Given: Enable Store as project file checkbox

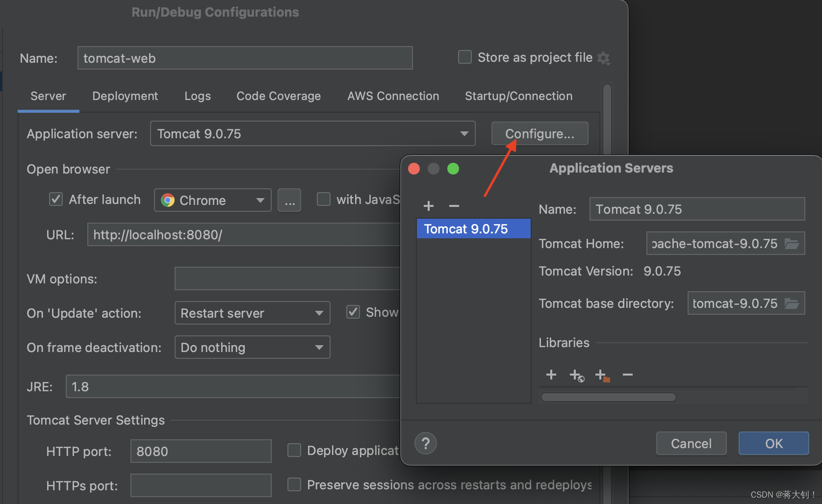Looking at the screenshot, I should click(464, 57).
